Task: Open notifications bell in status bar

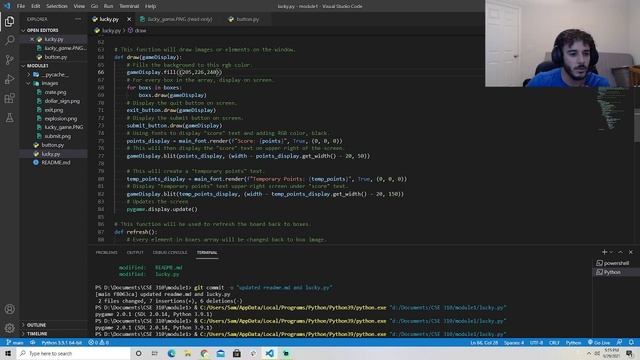Action: [631, 343]
